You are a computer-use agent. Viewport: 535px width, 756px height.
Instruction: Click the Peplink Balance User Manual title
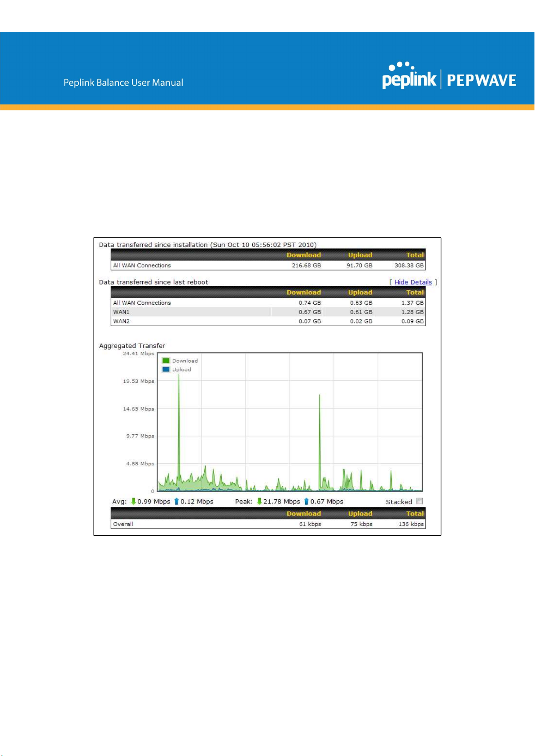pyautogui.click(x=123, y=83)
